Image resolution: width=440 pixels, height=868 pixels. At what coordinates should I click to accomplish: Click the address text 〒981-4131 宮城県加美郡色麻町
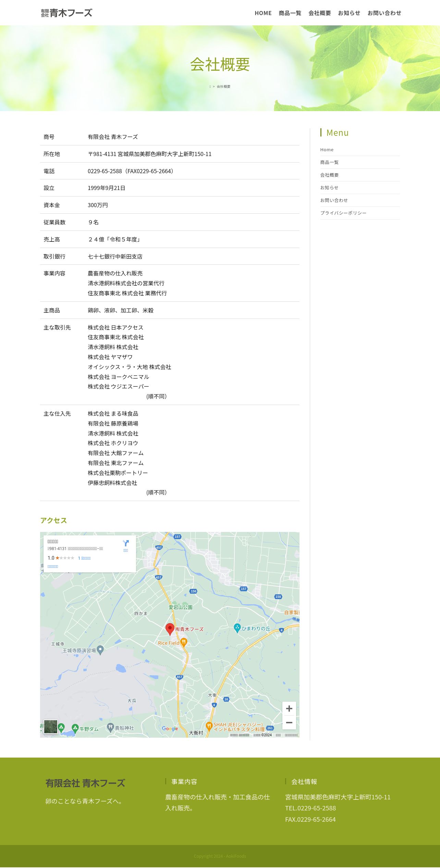pos(149,154)
